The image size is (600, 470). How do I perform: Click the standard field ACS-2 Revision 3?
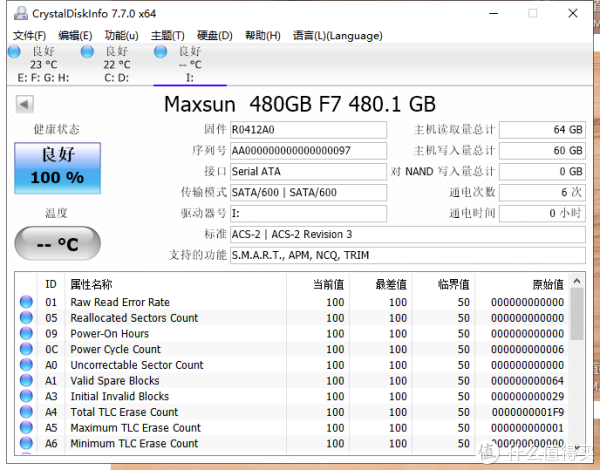tap(408, 234)
